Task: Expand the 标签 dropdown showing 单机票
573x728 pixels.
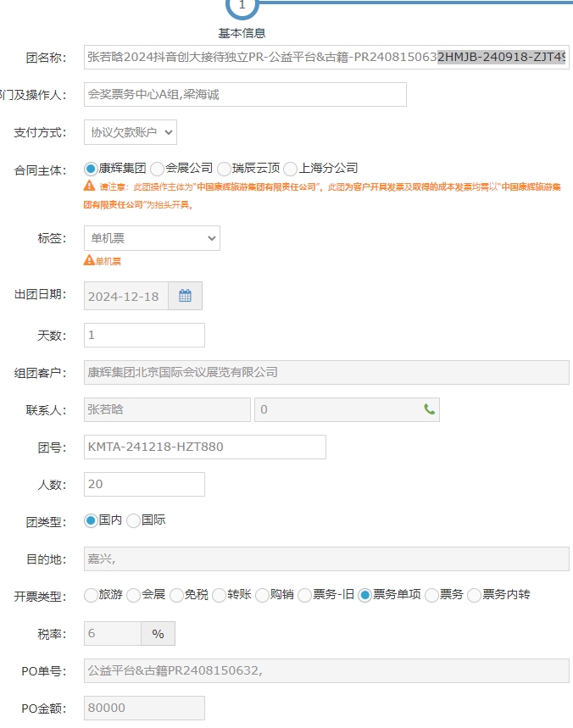Action: (152, 238)
